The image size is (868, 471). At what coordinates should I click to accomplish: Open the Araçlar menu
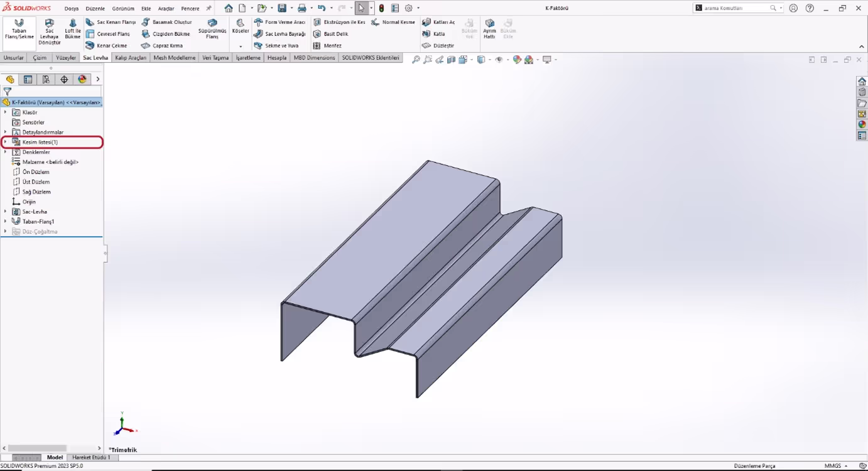pyautogui.click(x=166, y=9)
